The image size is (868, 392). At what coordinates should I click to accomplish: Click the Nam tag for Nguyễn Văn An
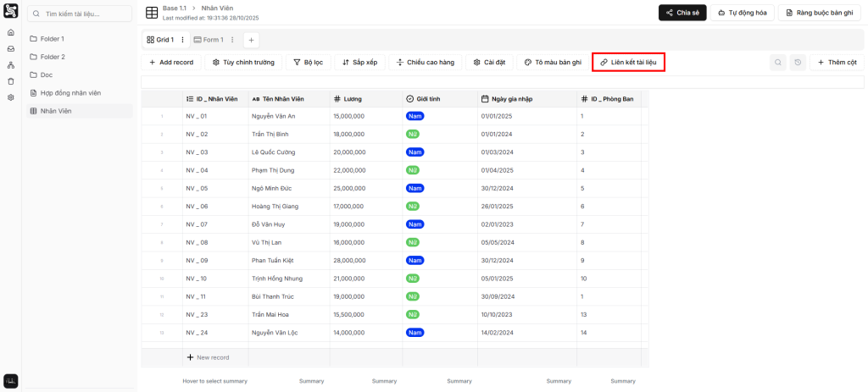point(415,116)
